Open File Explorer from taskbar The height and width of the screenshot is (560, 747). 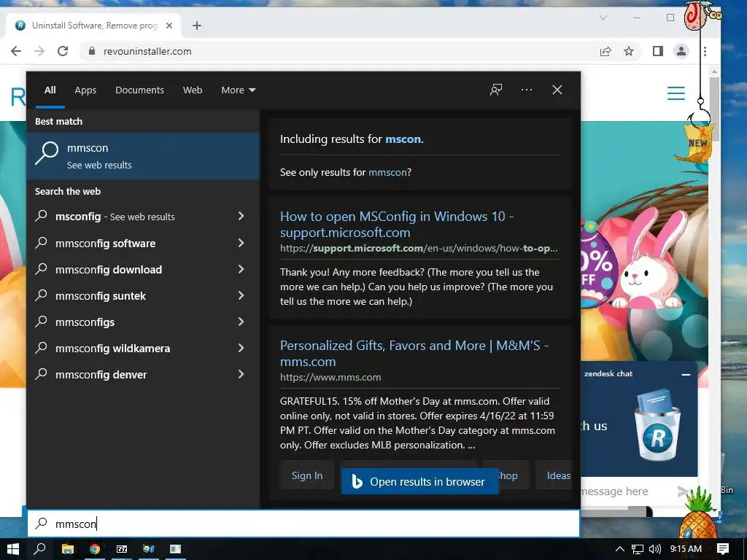[x=68, y=549]
